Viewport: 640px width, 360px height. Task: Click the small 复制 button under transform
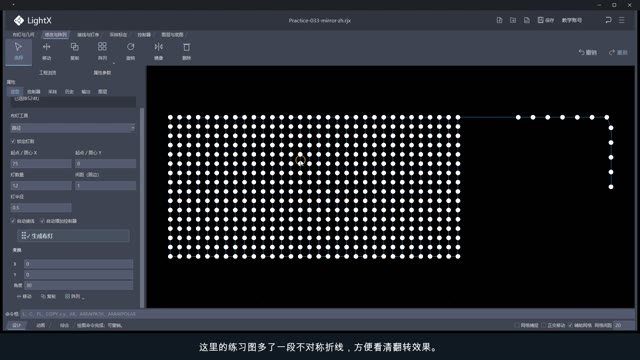point(48,296)
